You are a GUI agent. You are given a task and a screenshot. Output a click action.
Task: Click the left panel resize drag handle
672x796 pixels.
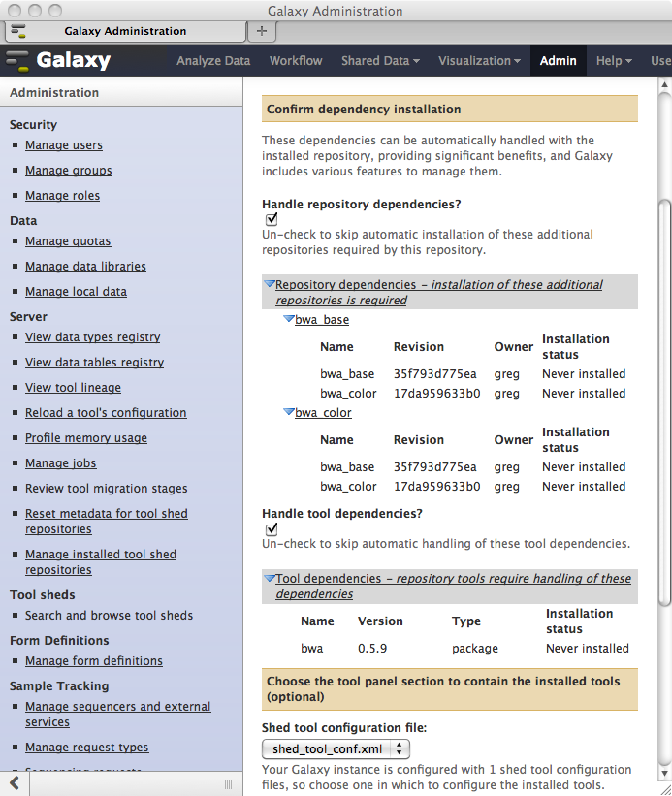[228, 782]
